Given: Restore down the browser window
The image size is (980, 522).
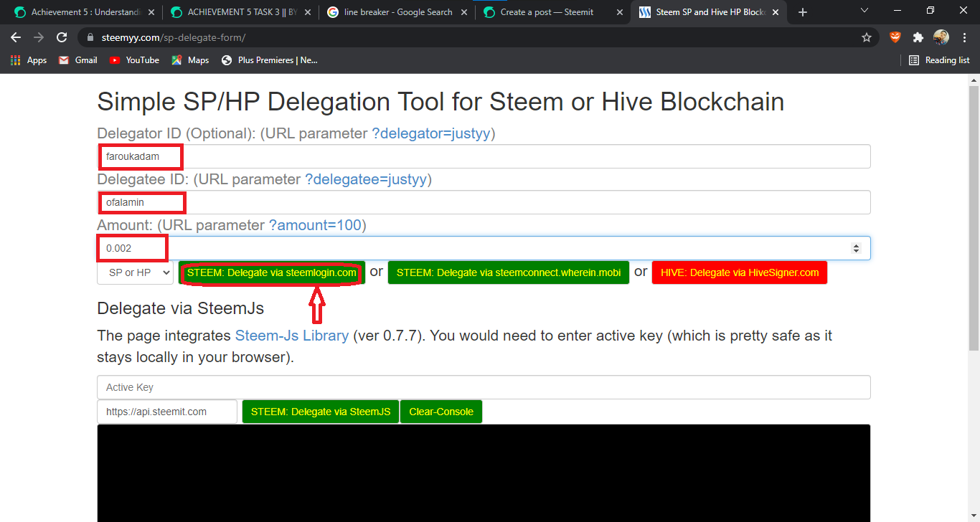Looking at the screenshot, I should pos(930,11).
